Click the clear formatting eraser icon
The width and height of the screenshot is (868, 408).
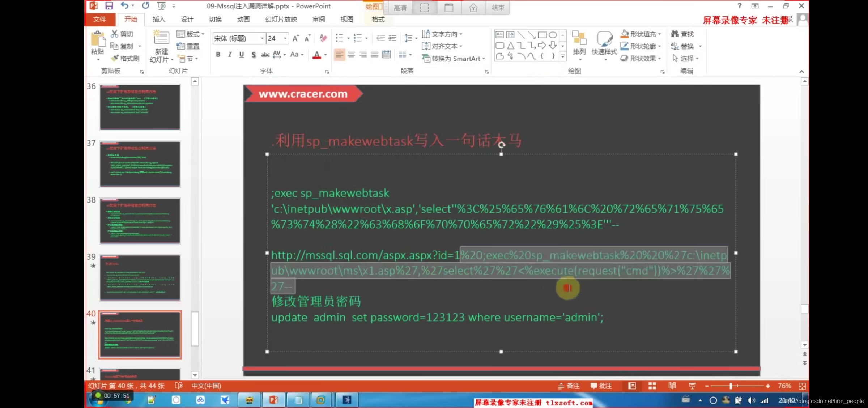(323, 38)
